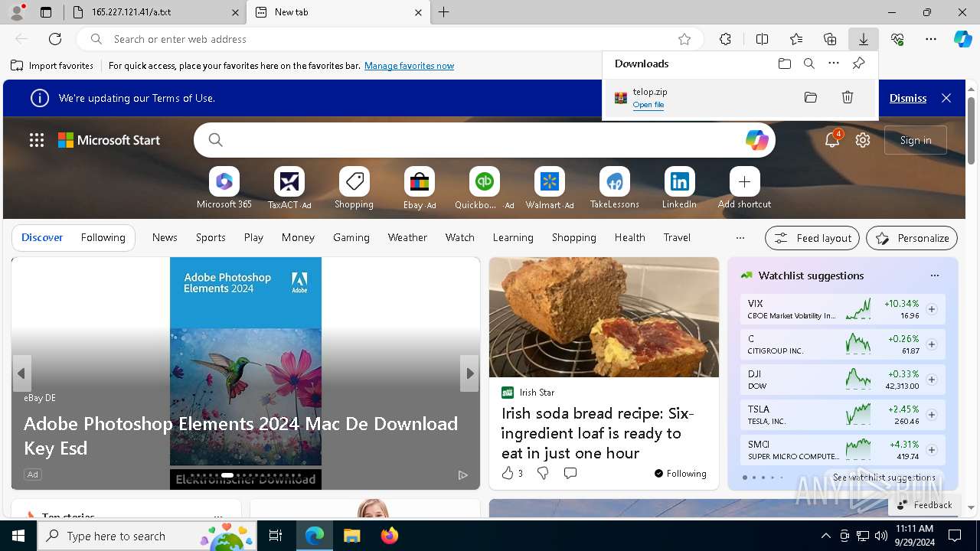Add shortcut plus tile
The height and width of the screenshot is (551, 980).
[744, 188]
